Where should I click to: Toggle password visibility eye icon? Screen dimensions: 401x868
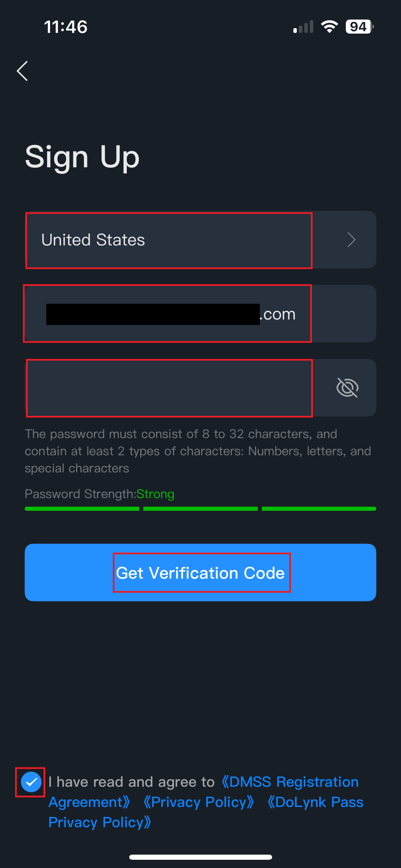[347, 388]
